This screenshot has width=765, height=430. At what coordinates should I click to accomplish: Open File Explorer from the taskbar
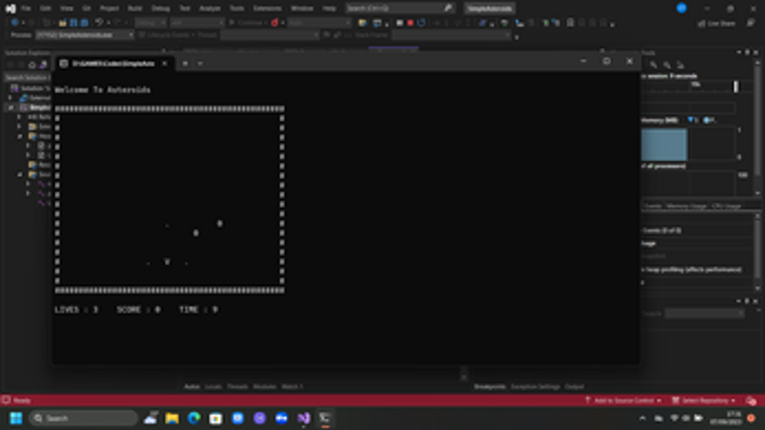pyautogui.click(x=172, y=418)
